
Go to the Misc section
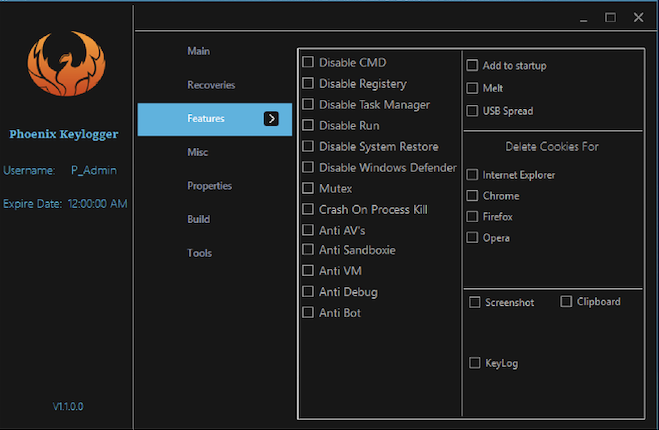click(198, 152)
